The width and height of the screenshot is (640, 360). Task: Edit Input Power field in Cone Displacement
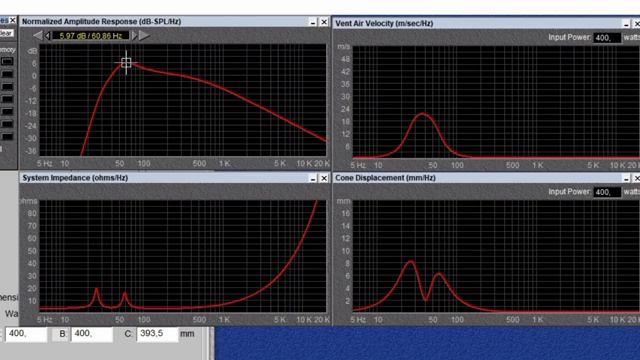607,192
